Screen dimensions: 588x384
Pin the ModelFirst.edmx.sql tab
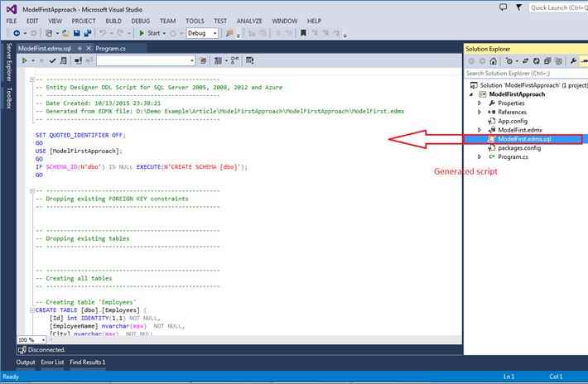tap(80, 48)
